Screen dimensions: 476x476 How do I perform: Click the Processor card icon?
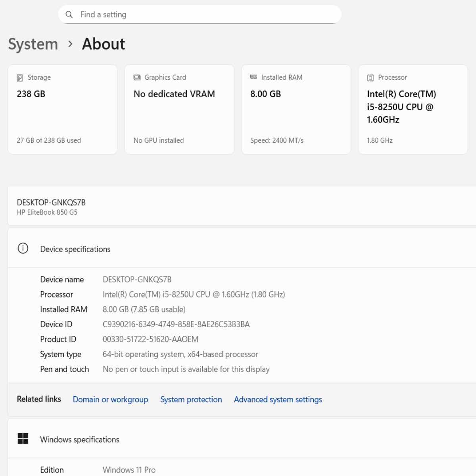click(x=370, y=78)
